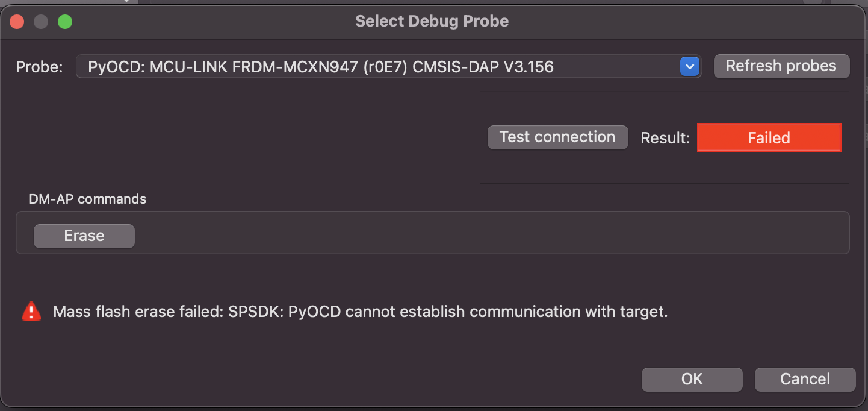Image resolution: width=868 pixels, height=411 pixels.
Task: Close the Select Debug Probe dialog
Action: (x=17, y=22)
